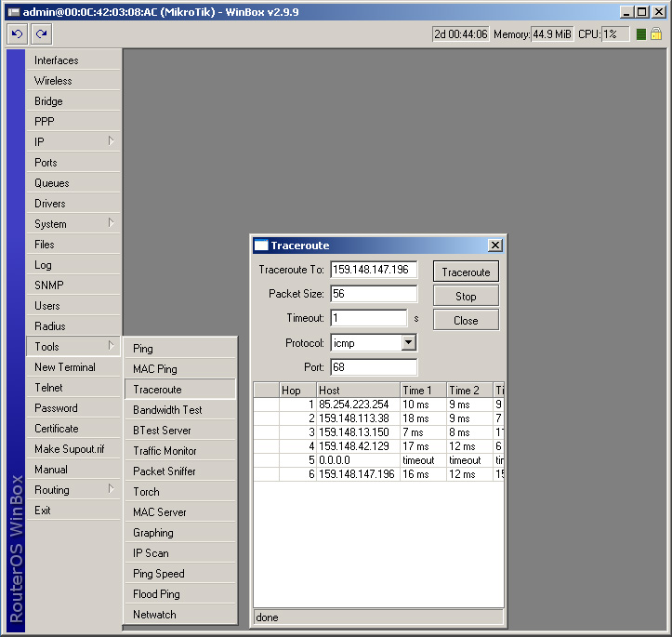This screenshot has height=637, width=672.
Task: Choose Torch from Tools submenu
Action: (x=180, y=492)
